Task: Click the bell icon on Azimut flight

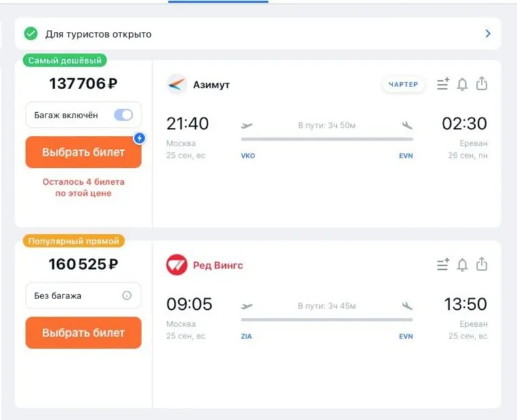Action: pos(463,84)
